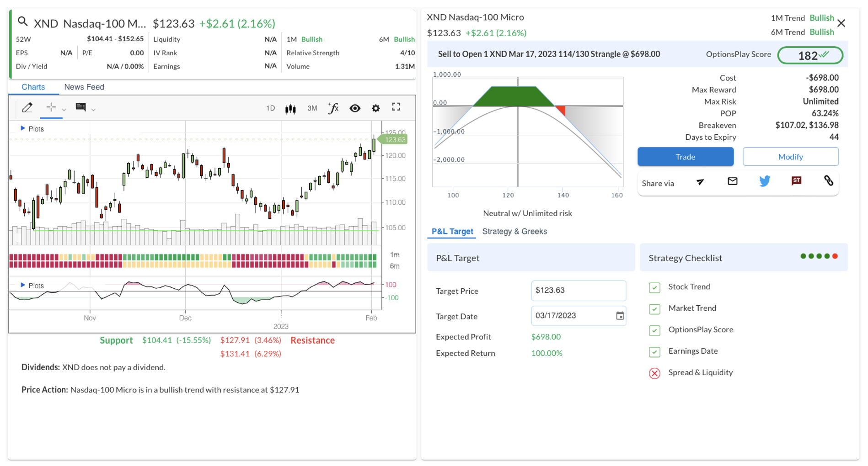Toggle the eye visibility icon

(355, 108)
